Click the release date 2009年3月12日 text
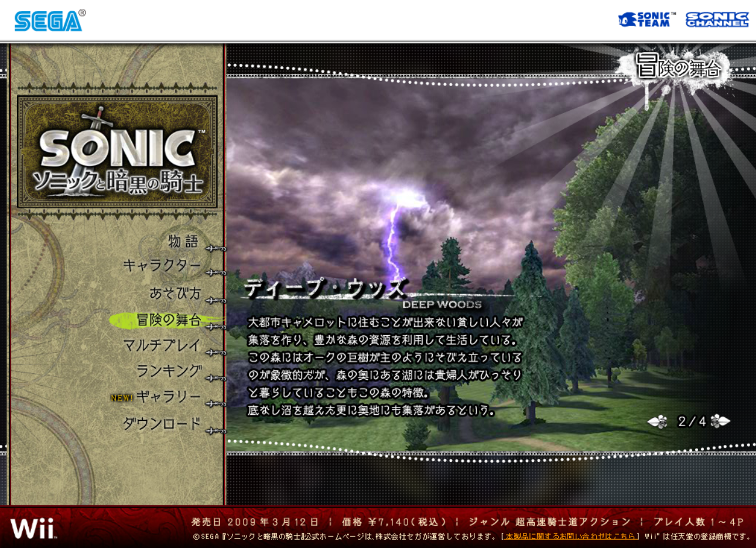The image size is (756, 548). (255, 522)
